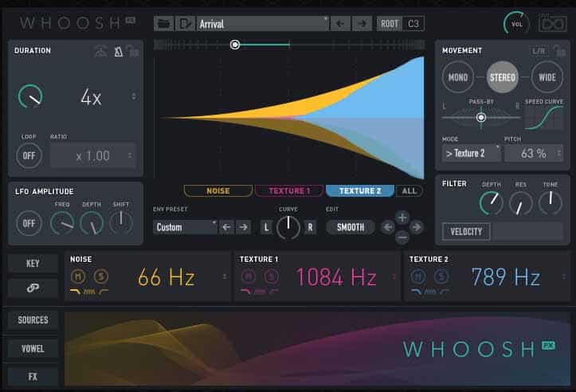Viewport: 576px width, 392px height.
Task: Select Texture 1 low-pass filter shape icon
Action: tap(245, 292)
